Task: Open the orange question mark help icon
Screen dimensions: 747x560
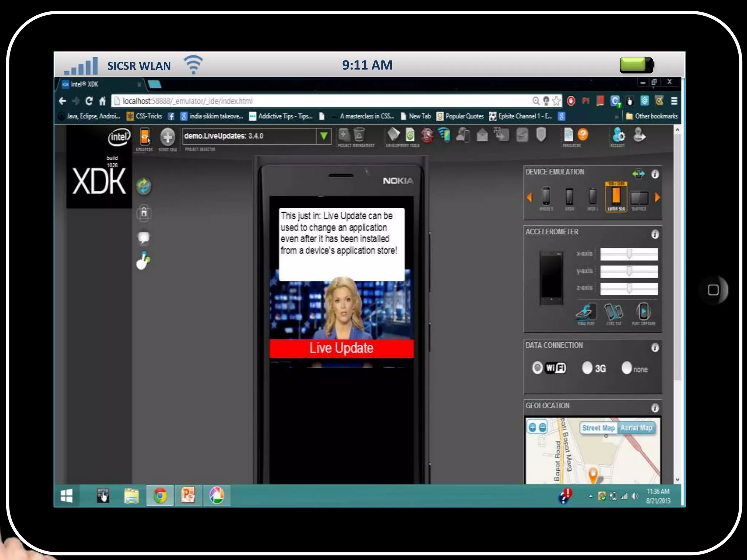Action: point(583,135)
